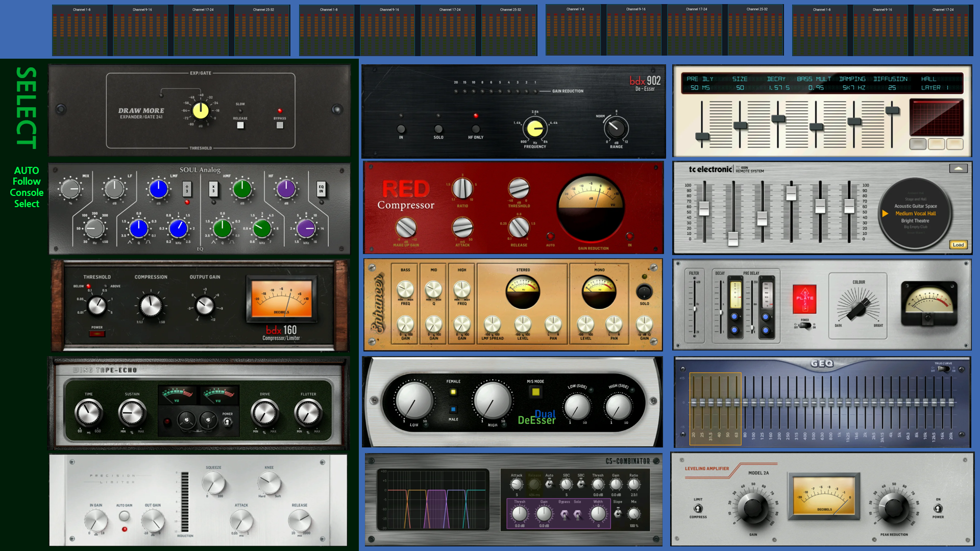The image size is (980, 551).
Task: Click the 1k band fader on GEQ
Action: [x=839, y=403]
